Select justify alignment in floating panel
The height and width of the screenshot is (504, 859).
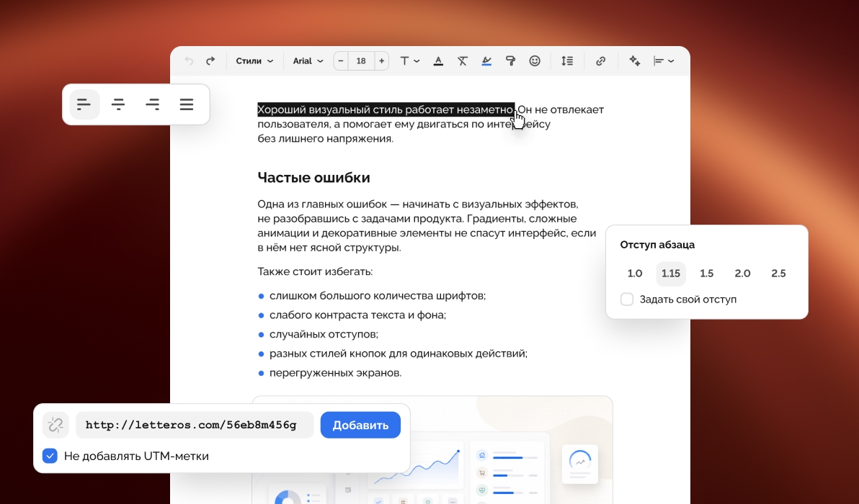(x=187, y=104)
